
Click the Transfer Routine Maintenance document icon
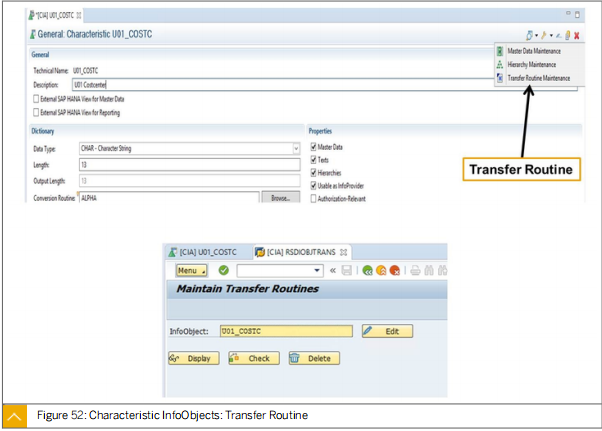[x=500, y=78]
